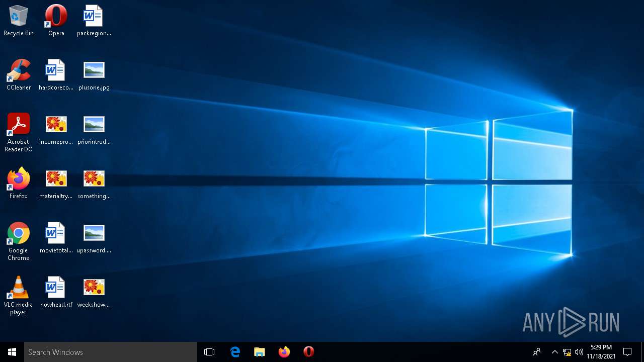Select the Recycle Bin desktop icon
The width and height of the screenshot is (644, 362).
pyautogui.click(x=19, y=21)
